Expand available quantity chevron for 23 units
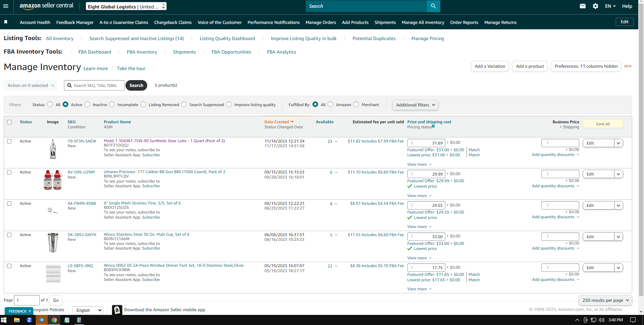The image size is (644, 325). [x=336, y=141]
